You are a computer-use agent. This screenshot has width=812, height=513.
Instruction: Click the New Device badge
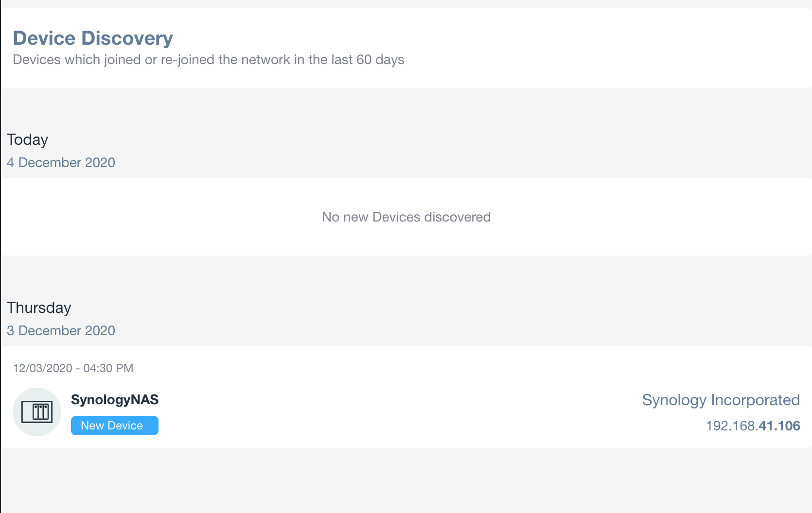(114, 425)
